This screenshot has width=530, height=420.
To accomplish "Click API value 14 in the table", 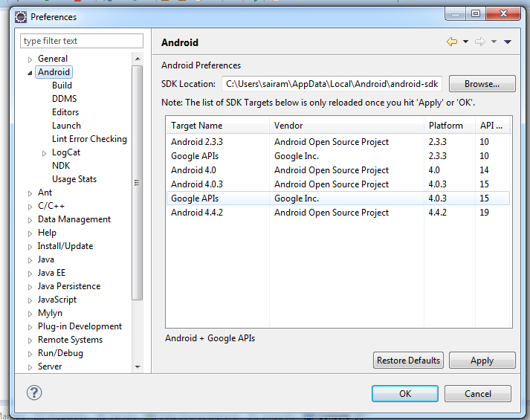I will (x=484, y=170).
